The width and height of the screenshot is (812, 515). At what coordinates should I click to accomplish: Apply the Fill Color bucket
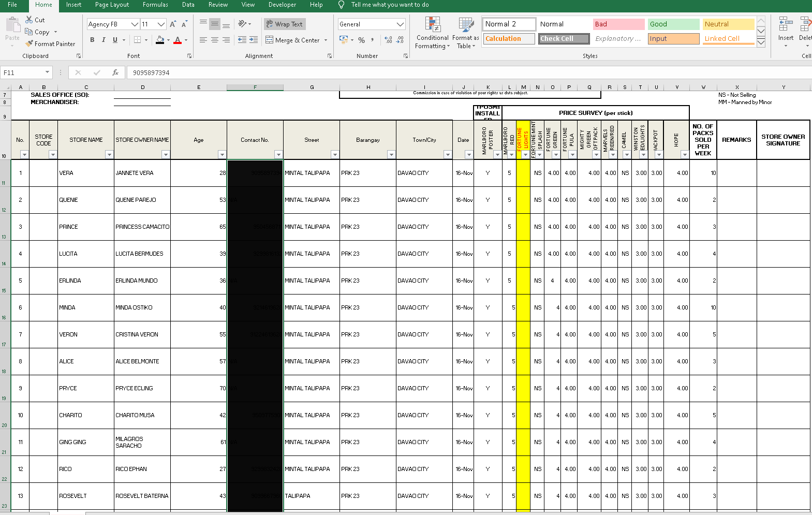(160, 40)
